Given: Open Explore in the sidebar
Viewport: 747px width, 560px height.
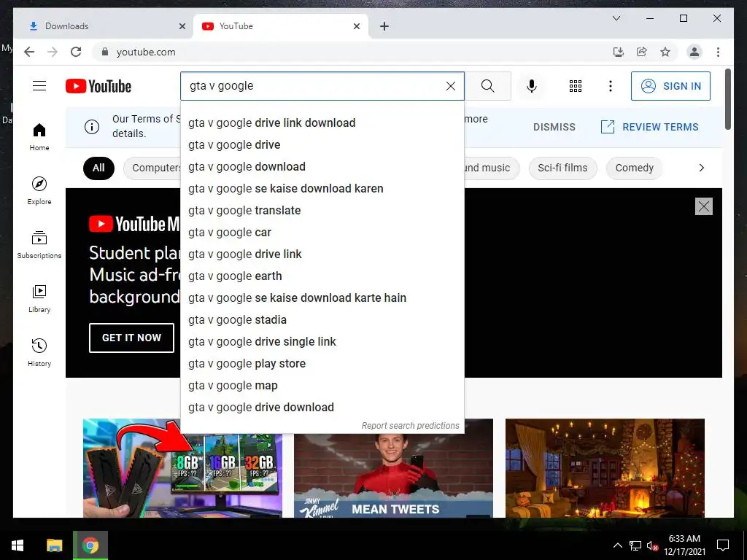Looking at the screenshot, I should coord(39,191).
